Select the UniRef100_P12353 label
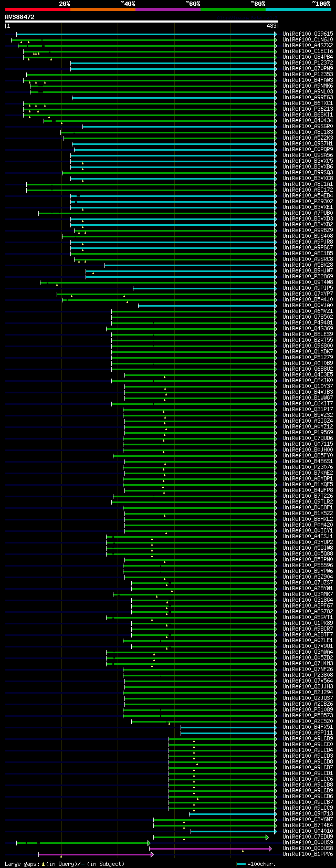 [308, 75]
